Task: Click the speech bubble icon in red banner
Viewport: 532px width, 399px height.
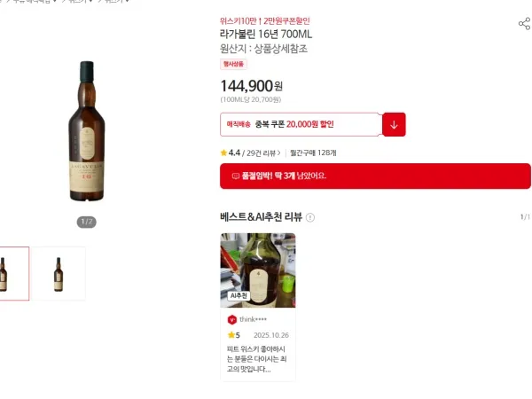Action: point(236,176)
